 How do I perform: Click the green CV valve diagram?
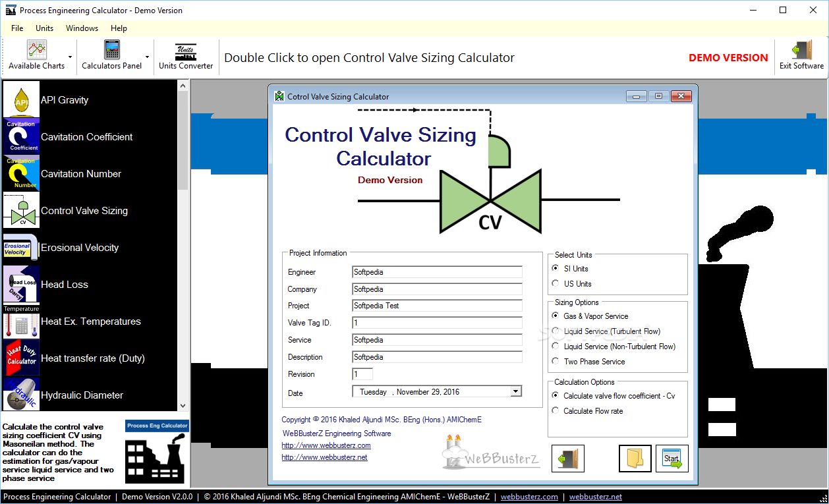coord(490,201)
